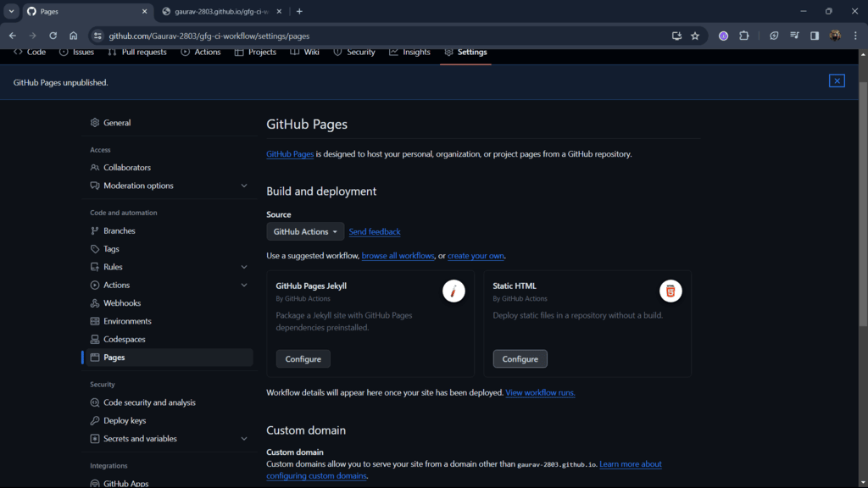Viewport: 868px width, 488px height.
Task: Open the tab search dropdown arrow
Action: 11,11
